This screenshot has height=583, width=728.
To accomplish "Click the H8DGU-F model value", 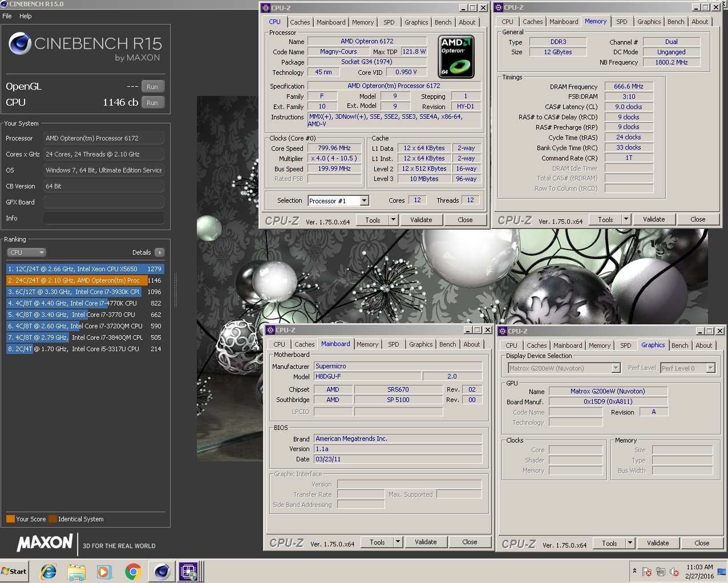I will coord(368,376).
